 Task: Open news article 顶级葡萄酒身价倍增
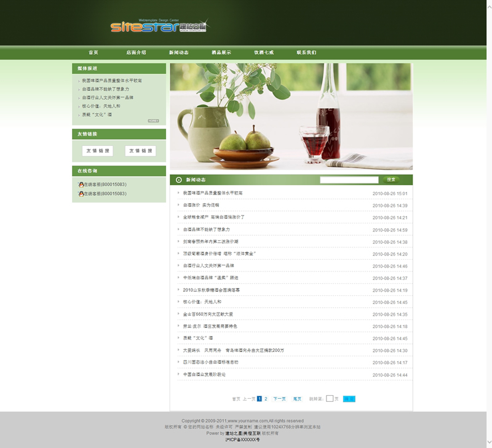[x=219, y=254]
